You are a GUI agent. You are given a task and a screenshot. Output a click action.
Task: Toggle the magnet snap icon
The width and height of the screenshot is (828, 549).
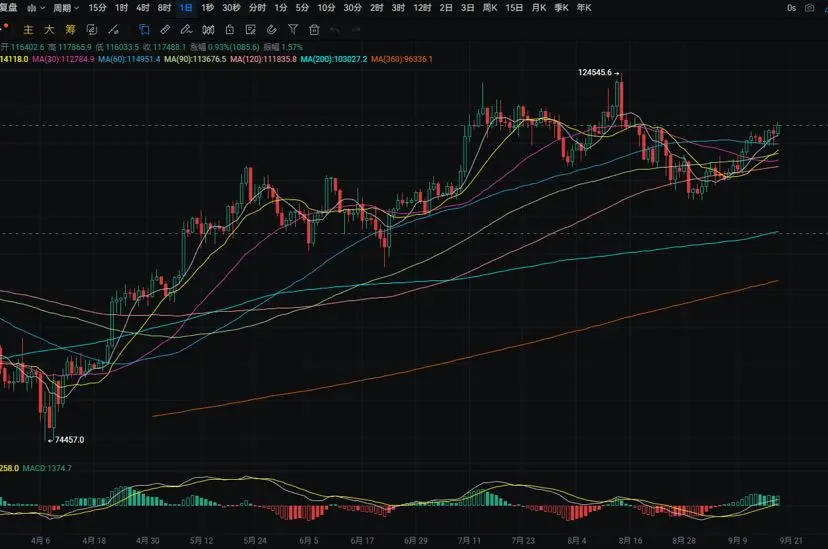(x=271, y=30)
